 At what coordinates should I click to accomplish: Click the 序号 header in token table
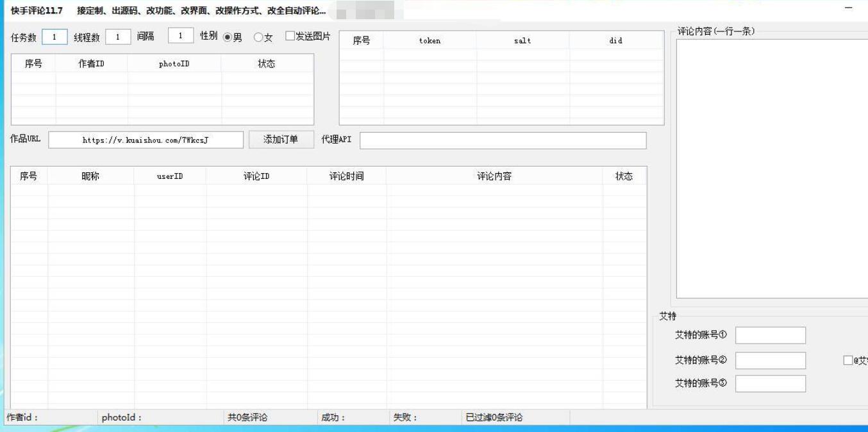point(362,40)
